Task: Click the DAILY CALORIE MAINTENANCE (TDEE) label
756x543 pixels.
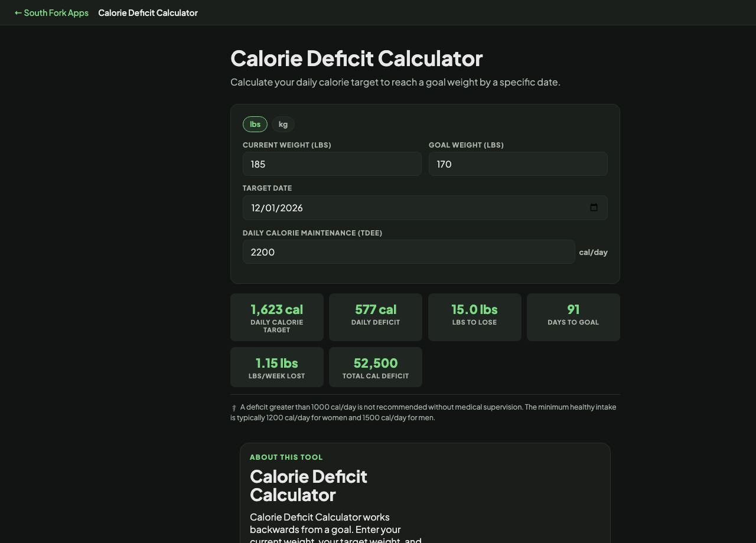Action: (312, 233)
